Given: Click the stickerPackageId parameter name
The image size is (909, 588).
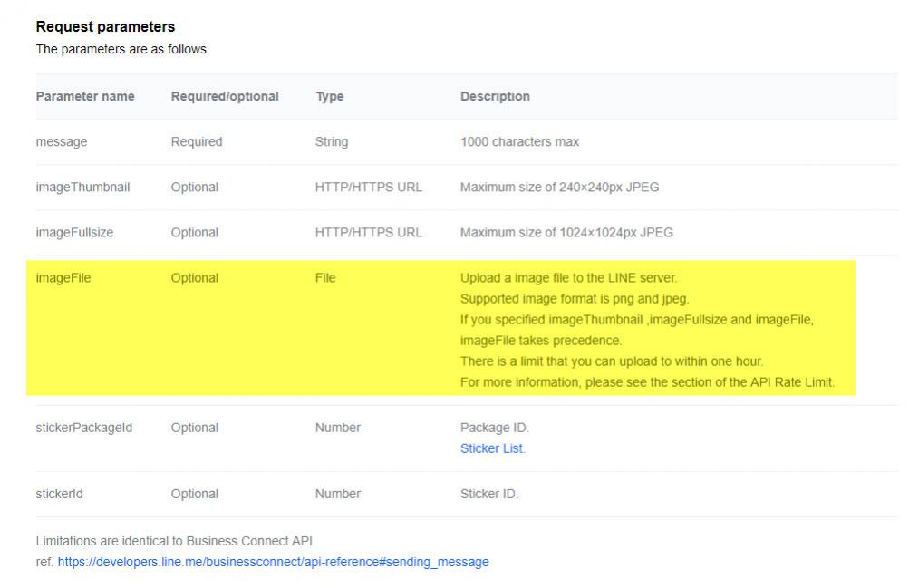Looking at the screenshot, I should [84, 428].
